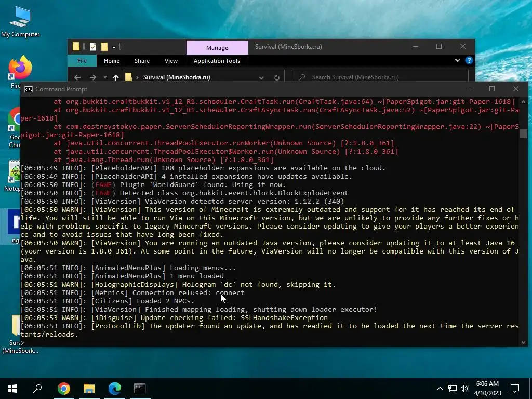This screenshot has height=399, width=532.
Task: Click the 'Detected class org.bukkit.event.block.BlockExplodeEvent' line
Action: 184,193
